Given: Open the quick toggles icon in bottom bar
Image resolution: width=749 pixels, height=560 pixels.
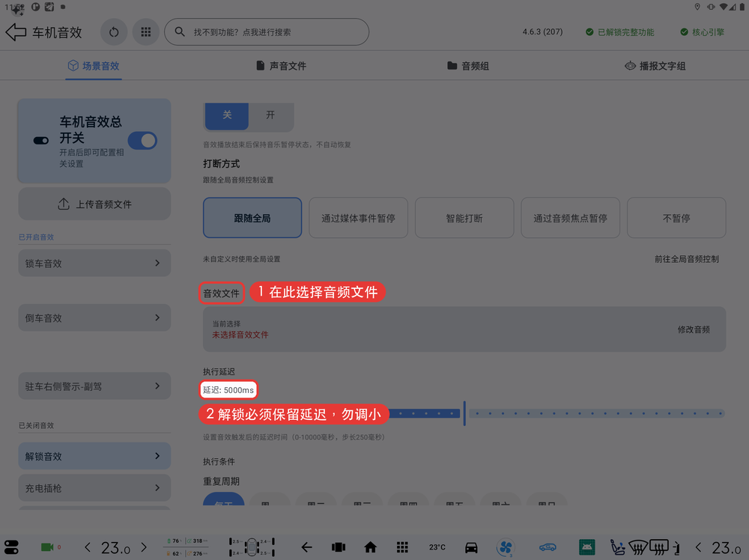Looking at the screenshot, I should (x=11, y=547).
